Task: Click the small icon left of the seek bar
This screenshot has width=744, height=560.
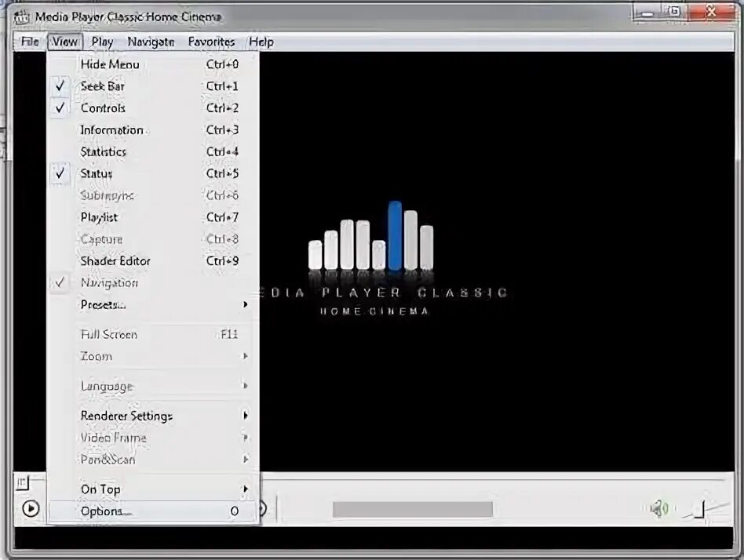Action: click(x=22, y=482)
